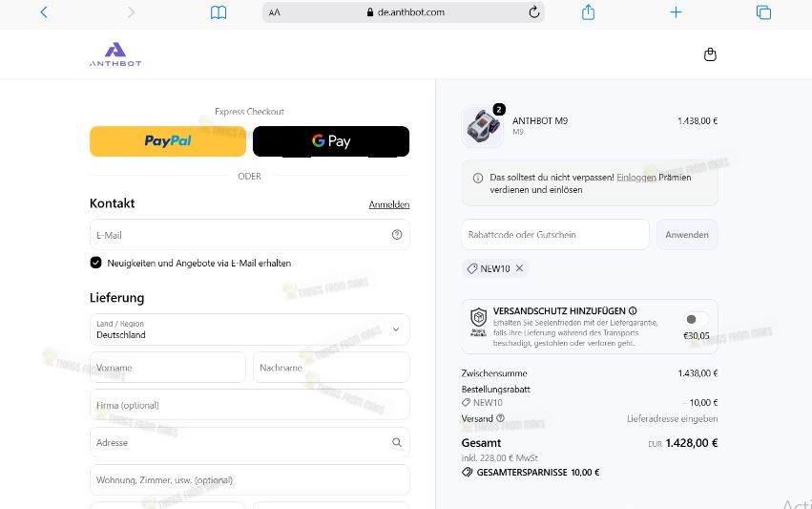This screenshot has height=509, width=812.
Task: Click the Rabattcode oder Gutschein field
Action: click(555, 235)
